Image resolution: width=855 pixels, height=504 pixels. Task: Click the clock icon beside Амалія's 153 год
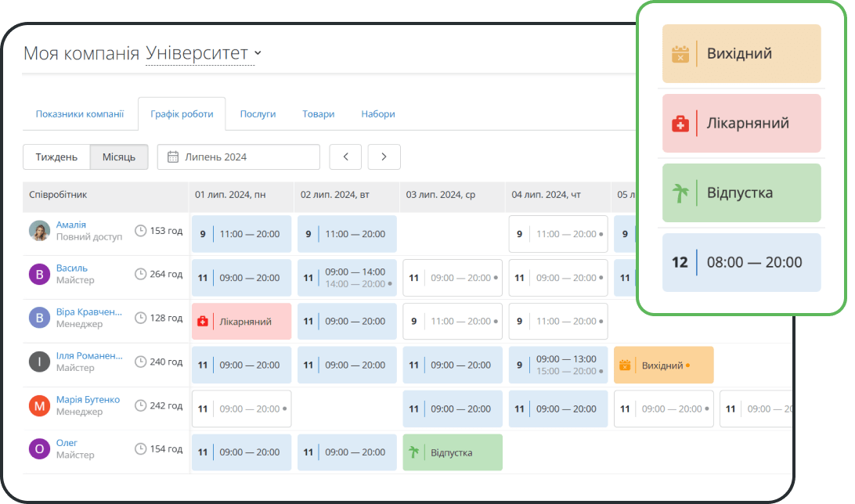point(141,231)
